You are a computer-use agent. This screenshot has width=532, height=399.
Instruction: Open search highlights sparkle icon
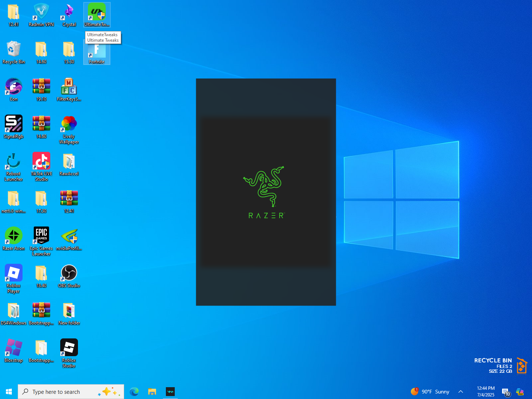[109, 392]
